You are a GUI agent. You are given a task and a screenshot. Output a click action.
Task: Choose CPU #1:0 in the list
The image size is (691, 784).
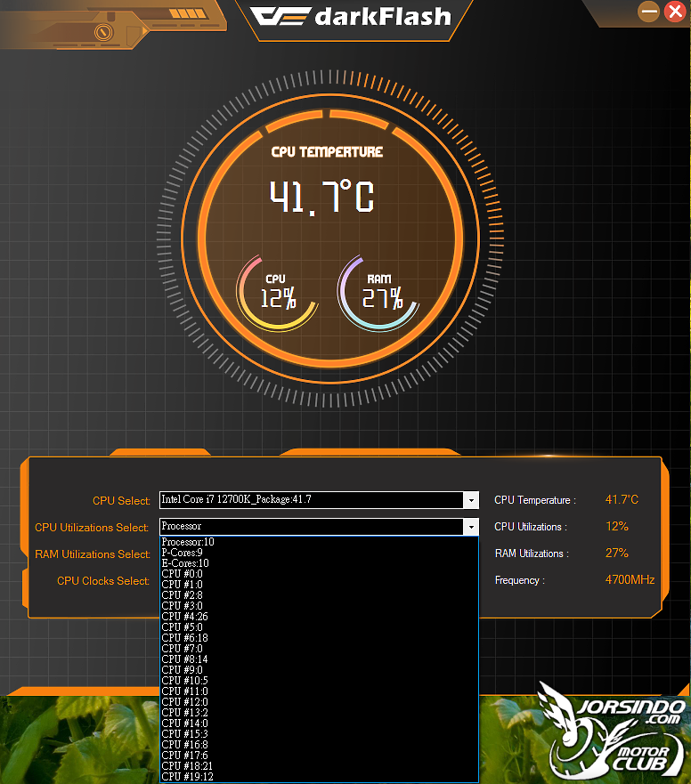tap(319, 585)
